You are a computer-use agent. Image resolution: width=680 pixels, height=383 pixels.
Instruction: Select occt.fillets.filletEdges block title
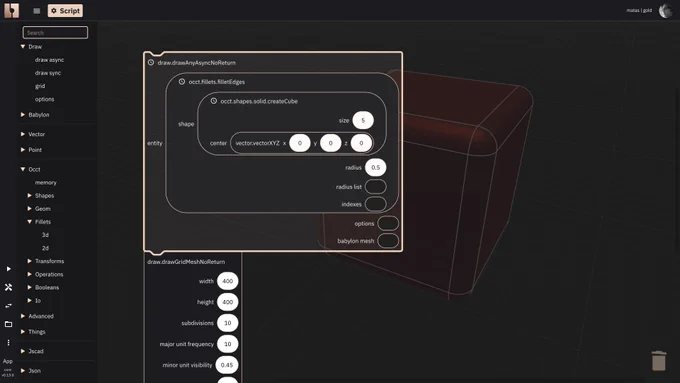click(217, 82)
